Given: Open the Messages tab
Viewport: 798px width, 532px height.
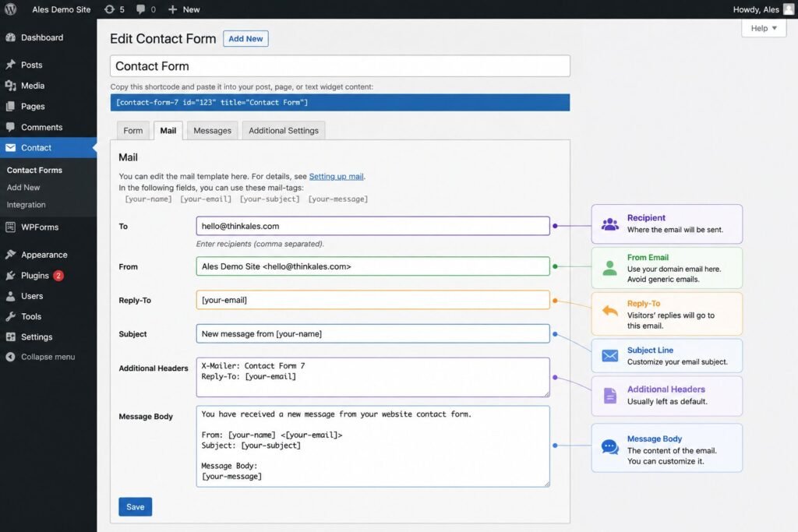Looking at the screenshot, I should coord(212,130).
